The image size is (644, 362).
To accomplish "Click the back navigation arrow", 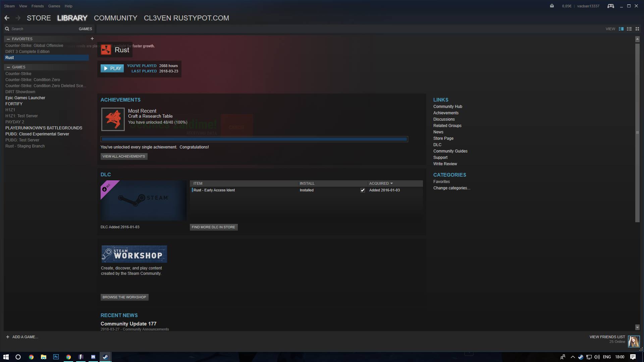I will 7,18.
